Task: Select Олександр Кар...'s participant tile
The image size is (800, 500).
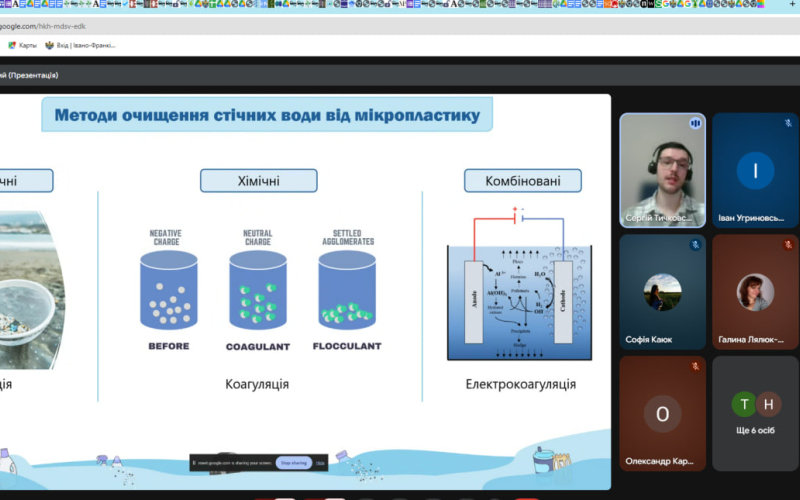Action: point(661,412)
